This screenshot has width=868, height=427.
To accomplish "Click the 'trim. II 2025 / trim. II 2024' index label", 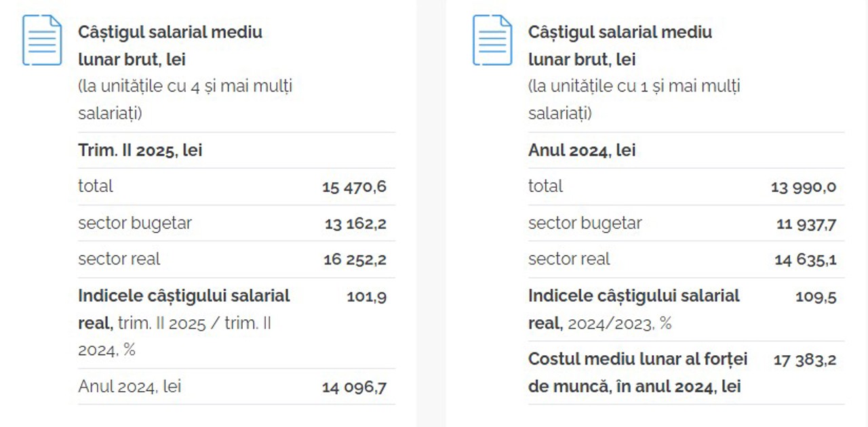I will pyautogui.click(x=194, y=324).
